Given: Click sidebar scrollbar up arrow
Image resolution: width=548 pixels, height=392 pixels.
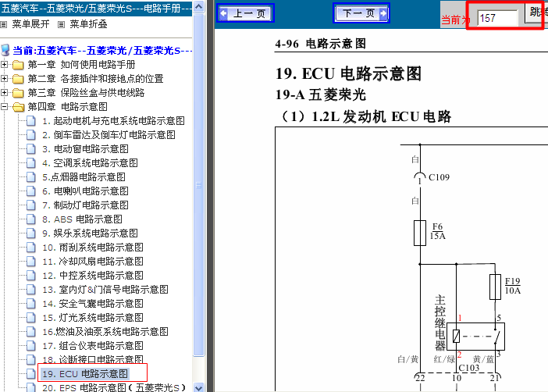Looking at the screenshot, I should coord(198,7).
